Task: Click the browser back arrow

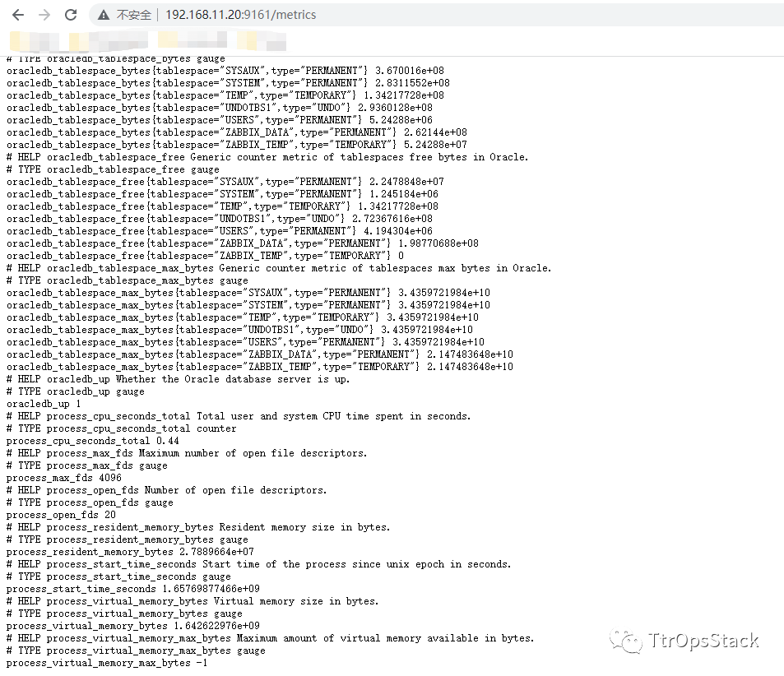Action: 18,15
